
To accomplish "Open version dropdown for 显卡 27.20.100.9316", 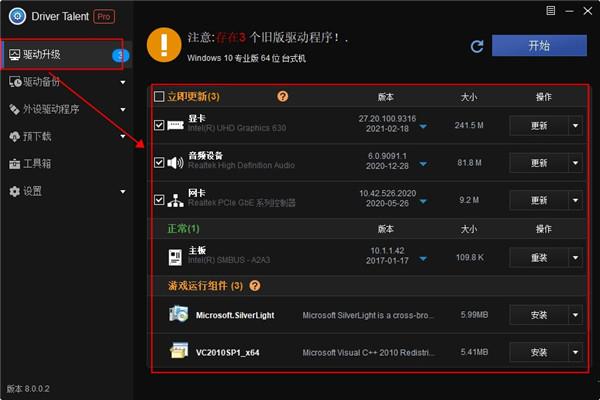I will coord(423,126).
